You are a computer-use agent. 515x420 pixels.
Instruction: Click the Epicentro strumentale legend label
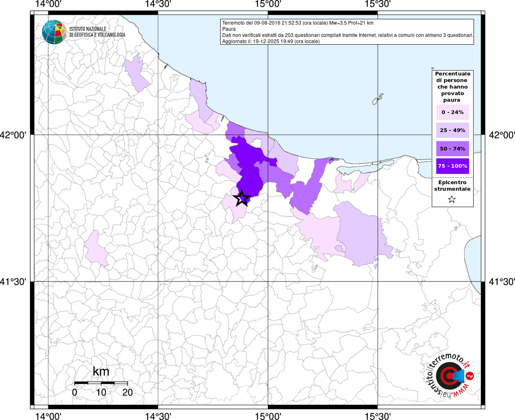(452, 186)
